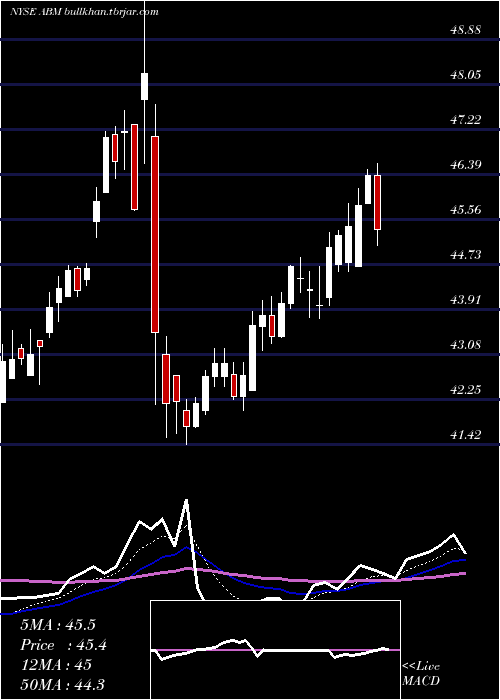Click the 48.88 price axis label
Viewport: 500px width, 700px height.
[466, 30]
